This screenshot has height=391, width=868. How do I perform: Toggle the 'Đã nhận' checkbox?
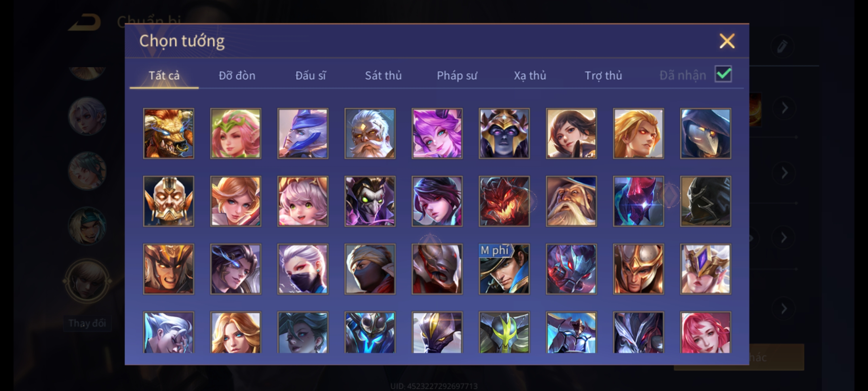click(723, 74)
